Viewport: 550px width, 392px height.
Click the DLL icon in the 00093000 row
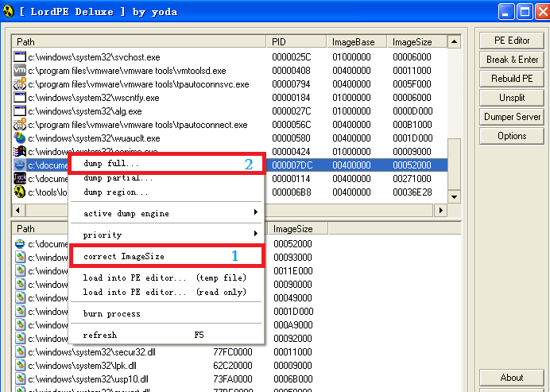[21, 258]
